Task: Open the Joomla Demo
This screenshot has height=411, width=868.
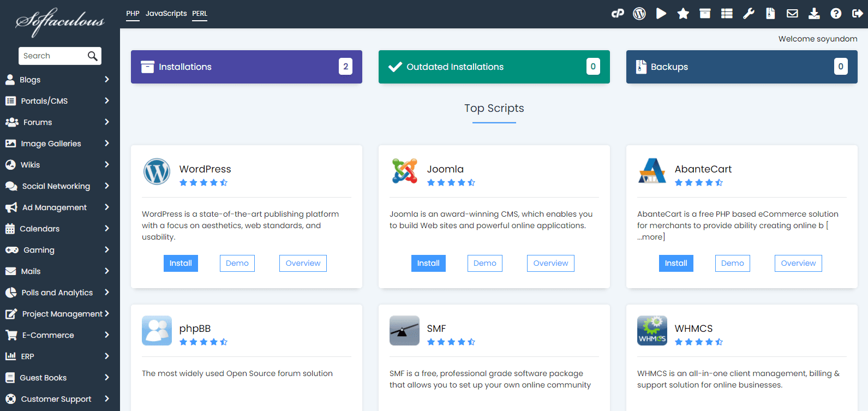Action: coord(485,263)
